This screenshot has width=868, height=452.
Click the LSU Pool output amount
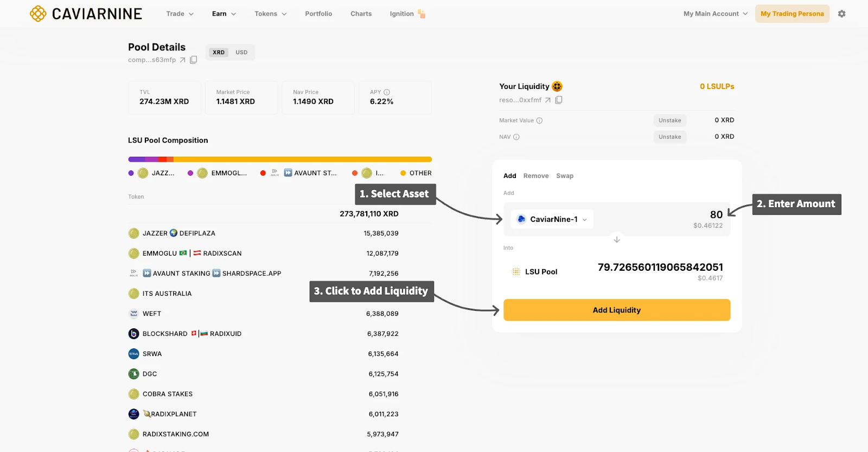click(x=660, y=267)
